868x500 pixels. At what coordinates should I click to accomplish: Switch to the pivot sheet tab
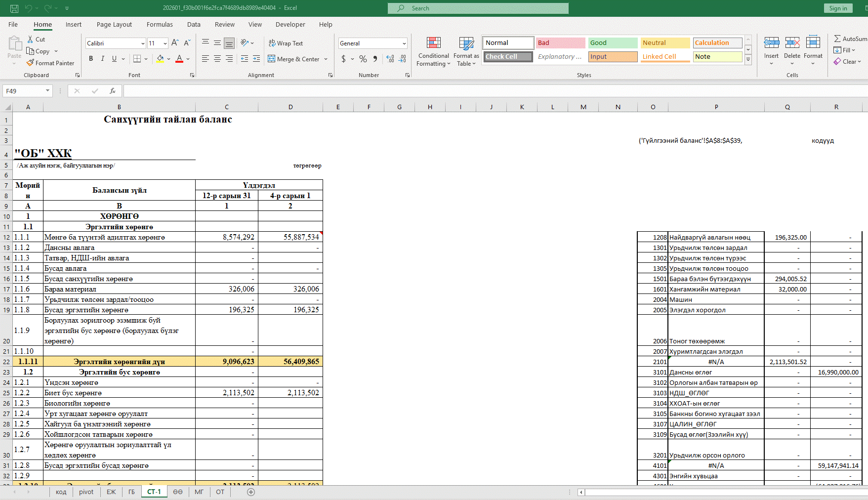point(86,492)
